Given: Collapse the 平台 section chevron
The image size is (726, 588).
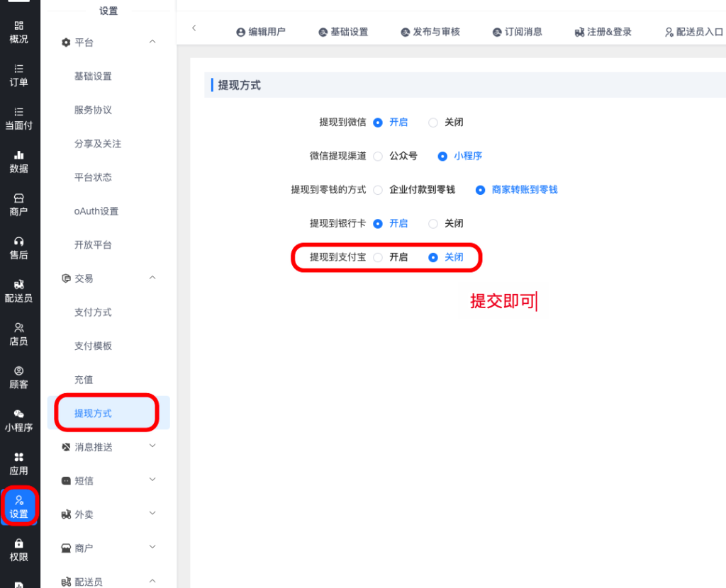Looking at the screenshot, I should point(152,43).
